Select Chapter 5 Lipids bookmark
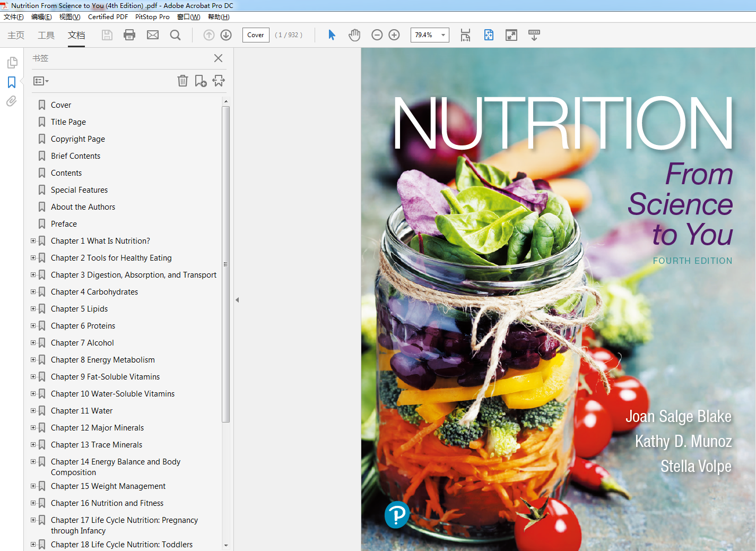 [79, 309]
